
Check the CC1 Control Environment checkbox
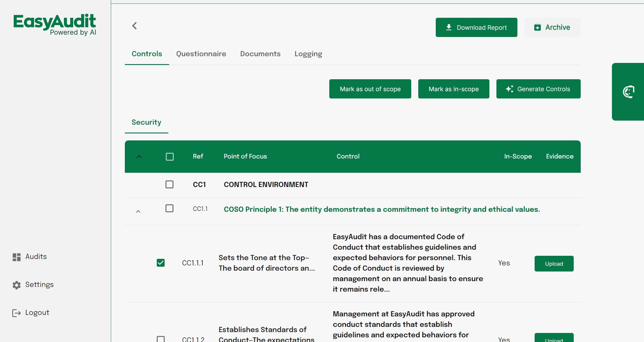tap(169, 184)
